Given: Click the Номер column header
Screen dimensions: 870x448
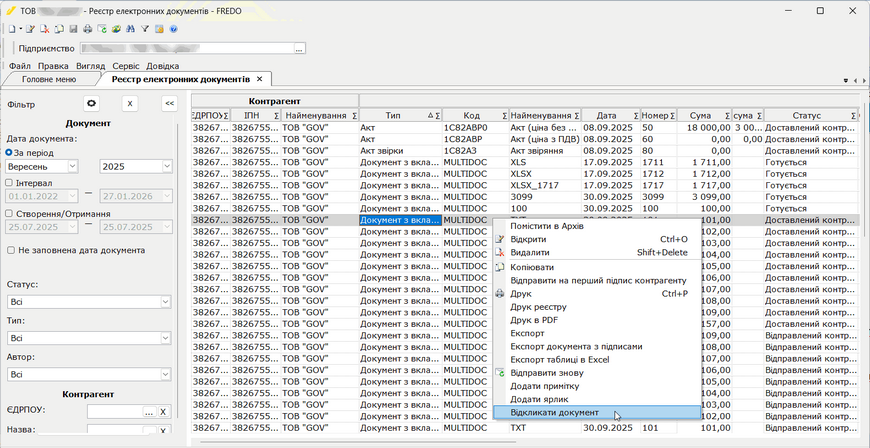Looking at the screenshot, I should pos(659,115).
